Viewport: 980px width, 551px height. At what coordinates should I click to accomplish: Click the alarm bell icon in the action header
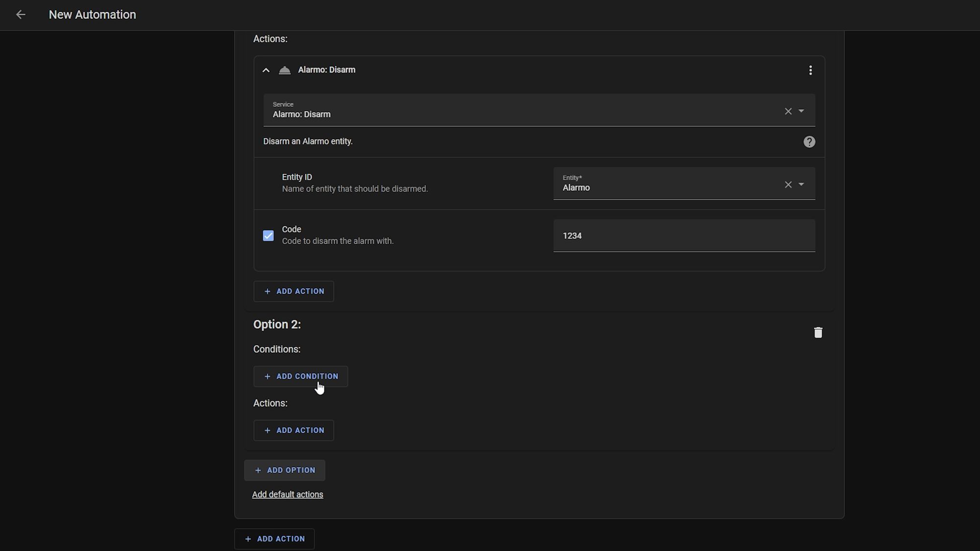pyautogui.click(x=285, y=70)
